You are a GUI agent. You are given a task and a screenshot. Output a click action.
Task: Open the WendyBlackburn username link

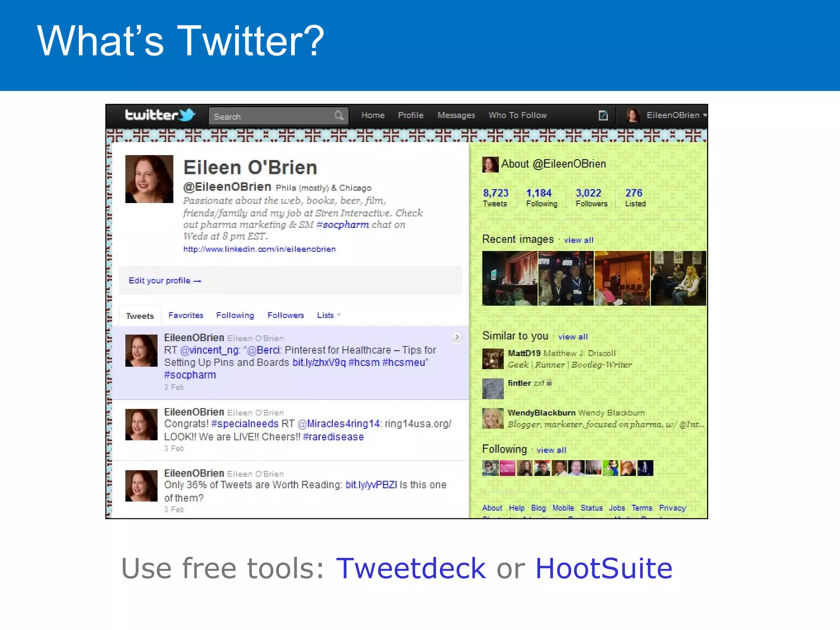pos(541,413)
